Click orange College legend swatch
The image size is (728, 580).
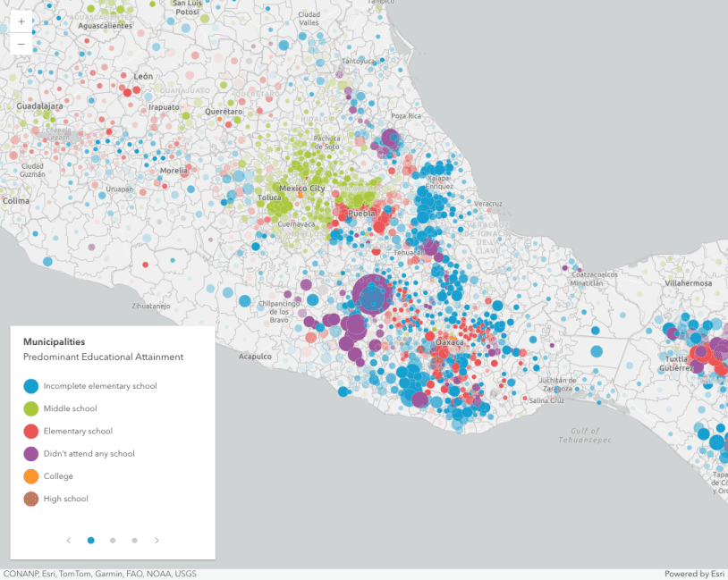click(x=31, y=476)
